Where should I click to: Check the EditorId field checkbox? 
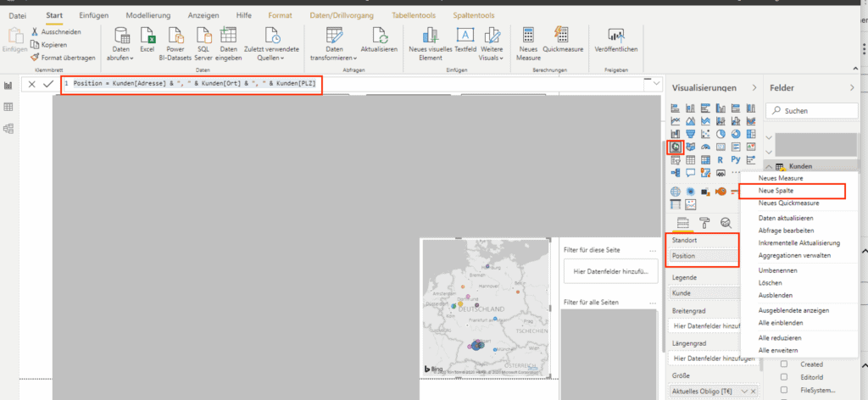[784, 377]
